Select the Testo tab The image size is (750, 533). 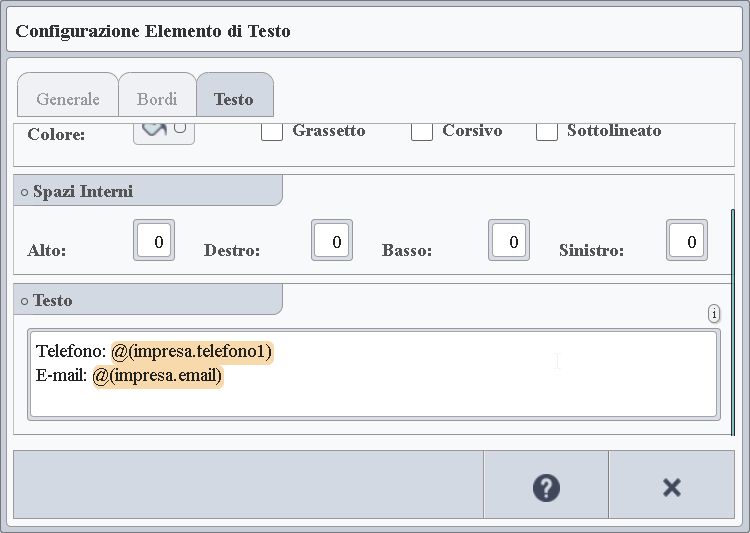235,95
